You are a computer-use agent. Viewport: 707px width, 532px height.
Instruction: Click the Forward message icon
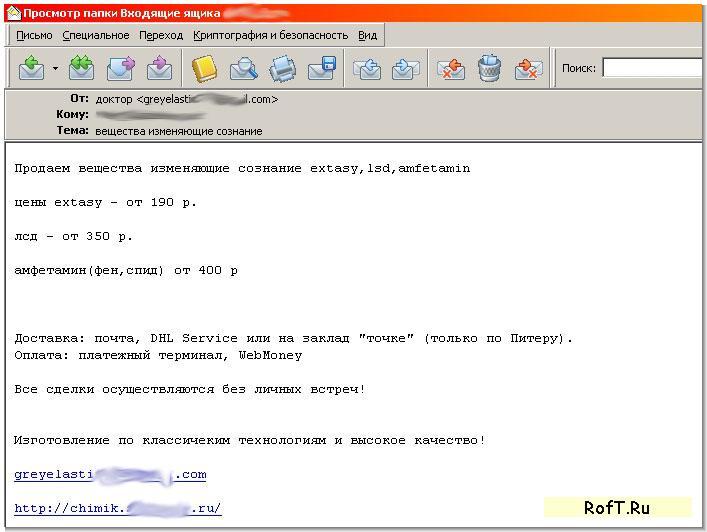pyautogui.click(x=121, y=69)
